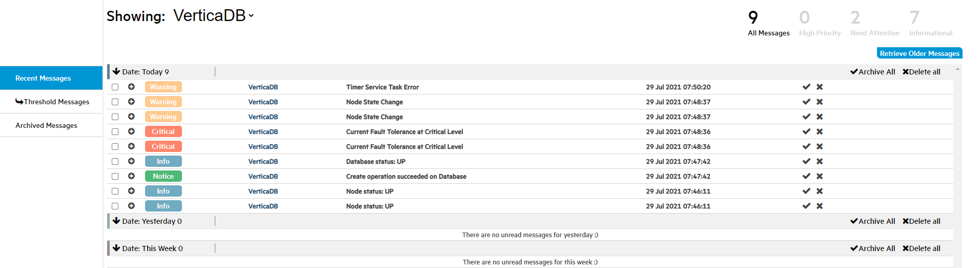
Task: Delete the Timer Service Task Error message
Action: click(820, 87)
